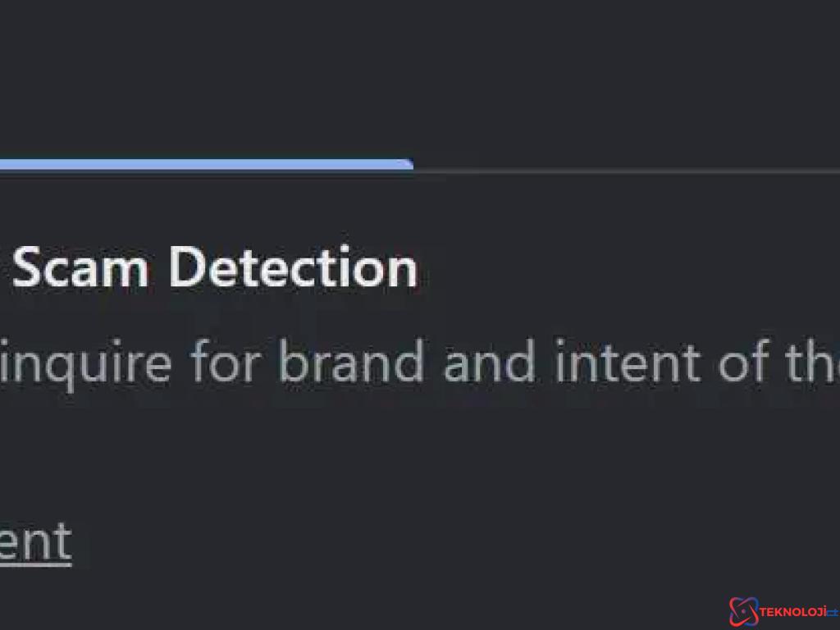
Task: Click the word "for" in the description
Action: point(225,362)
